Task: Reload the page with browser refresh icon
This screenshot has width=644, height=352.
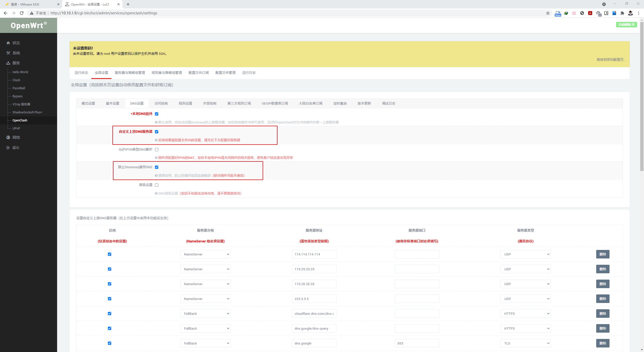Action: (22, 13)
